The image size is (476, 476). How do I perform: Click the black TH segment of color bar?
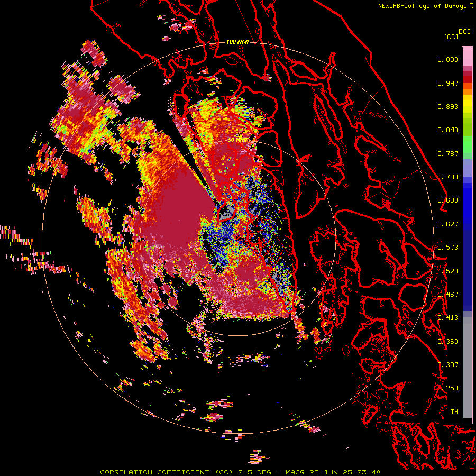tap(467, 421)
